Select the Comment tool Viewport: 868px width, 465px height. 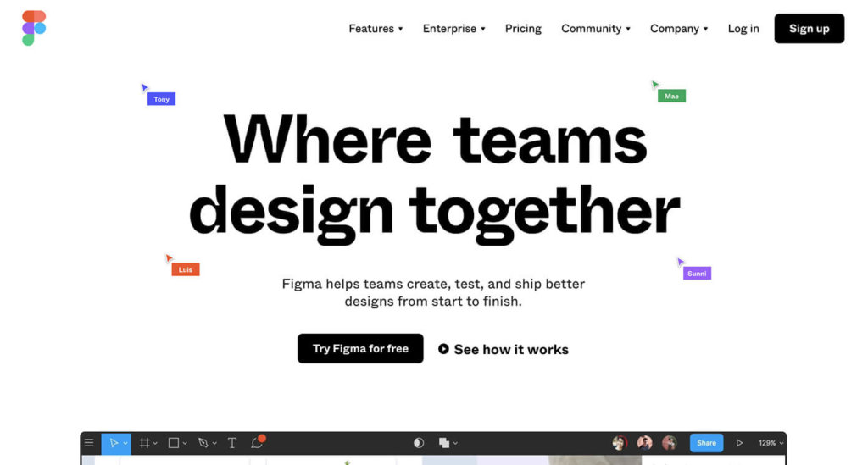tap(257, 443)
